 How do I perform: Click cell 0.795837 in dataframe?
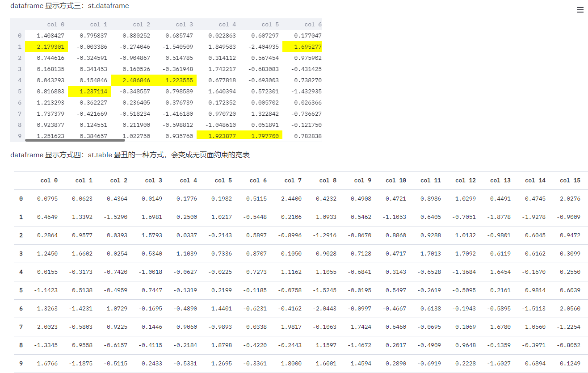(89, 35)
